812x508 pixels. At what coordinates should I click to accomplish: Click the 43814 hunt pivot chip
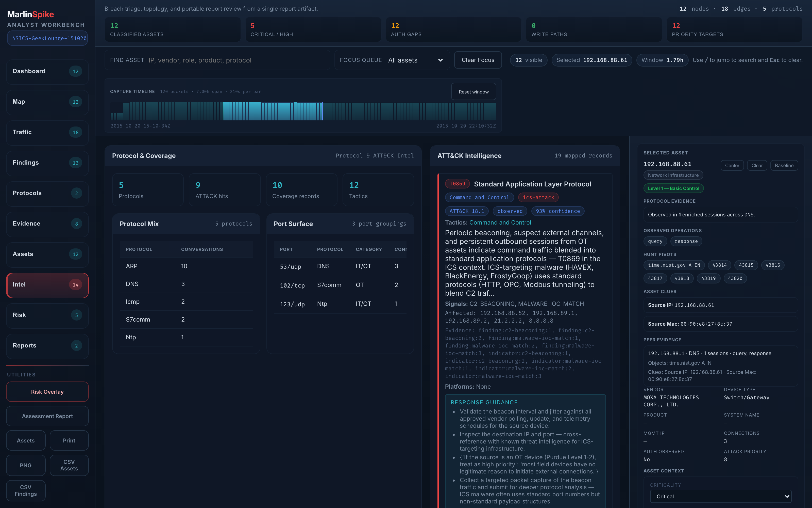click(719, 265)
